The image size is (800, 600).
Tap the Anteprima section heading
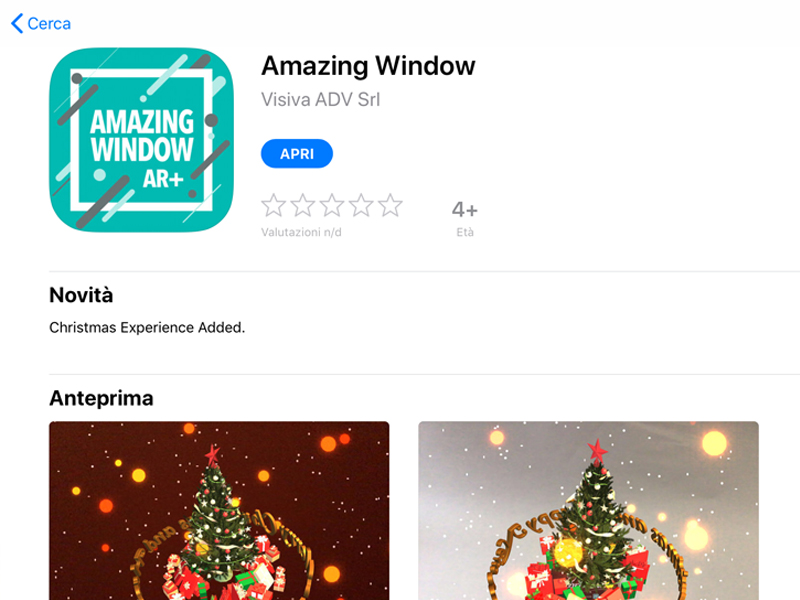coord(101,398)
